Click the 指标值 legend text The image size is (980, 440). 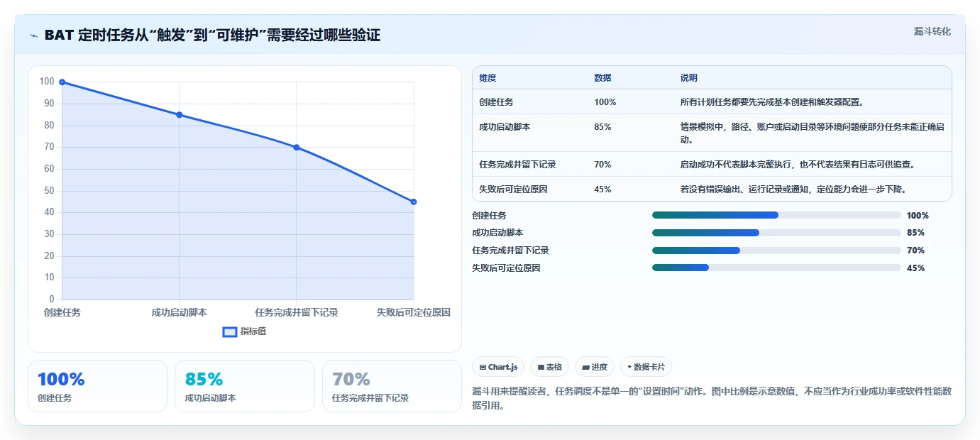click(x=253, y=331)
